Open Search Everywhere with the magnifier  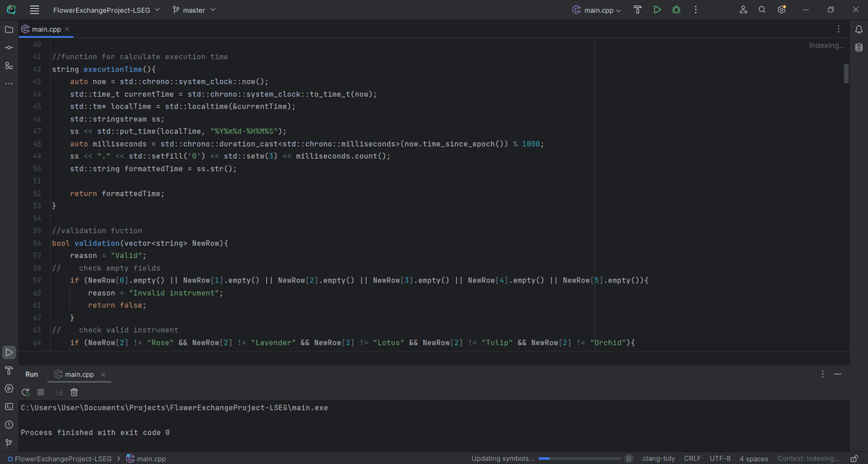tap(761, 9)
